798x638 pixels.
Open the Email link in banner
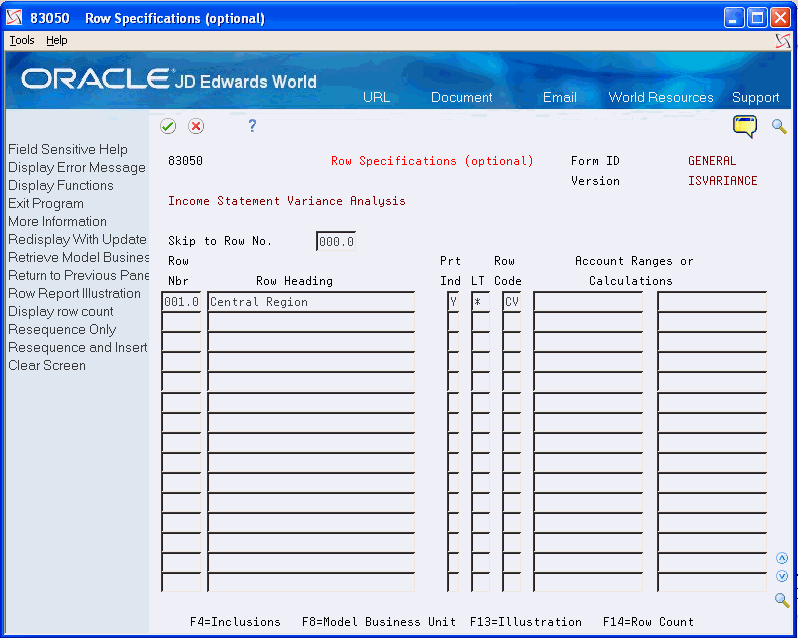560,97
